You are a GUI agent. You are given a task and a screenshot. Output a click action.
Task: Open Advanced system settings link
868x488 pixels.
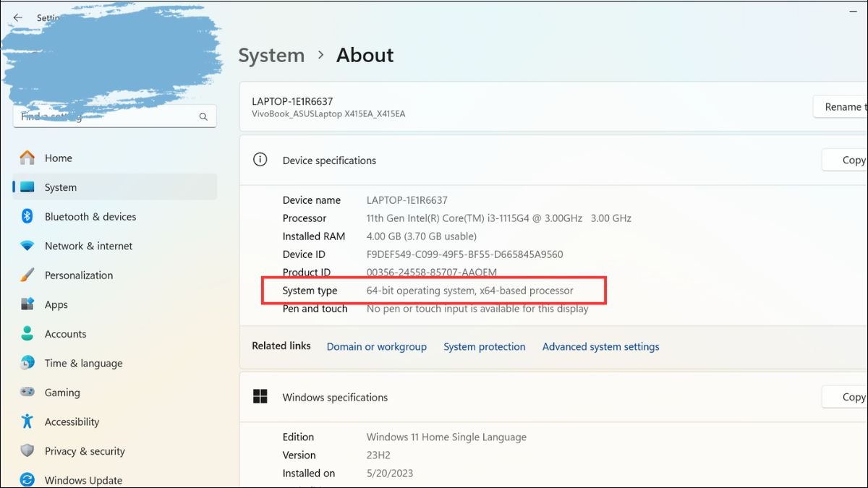click(x=600, y=346)
